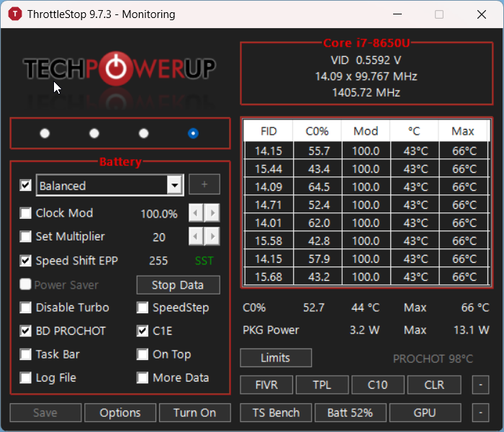
Task: Click the PROCHOT 98°C label
Action: pos(433,359)
